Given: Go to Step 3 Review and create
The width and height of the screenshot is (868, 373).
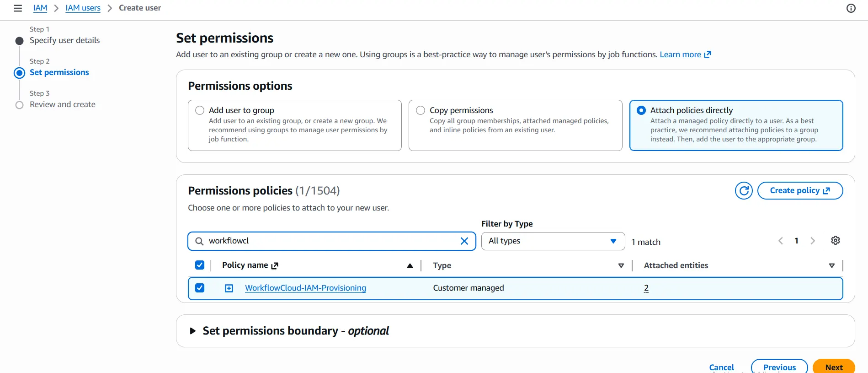Looking at the screenshot, I should (63, 104).
